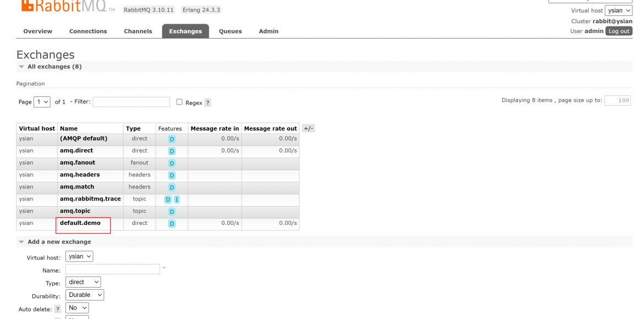
Task: Click the I badge on amq.rabbitmq.trace row
Action: [177, 199]
